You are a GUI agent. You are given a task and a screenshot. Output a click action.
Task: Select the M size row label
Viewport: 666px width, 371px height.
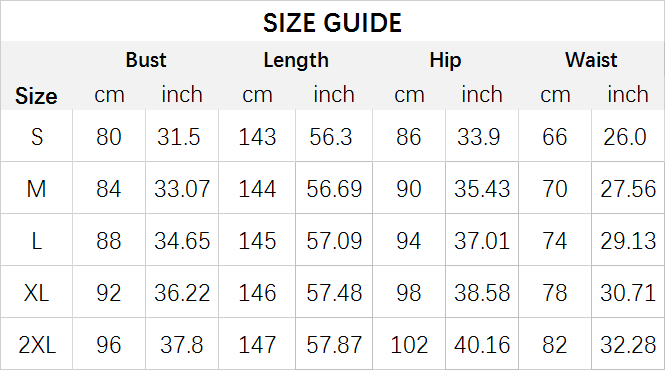point(36,189)
